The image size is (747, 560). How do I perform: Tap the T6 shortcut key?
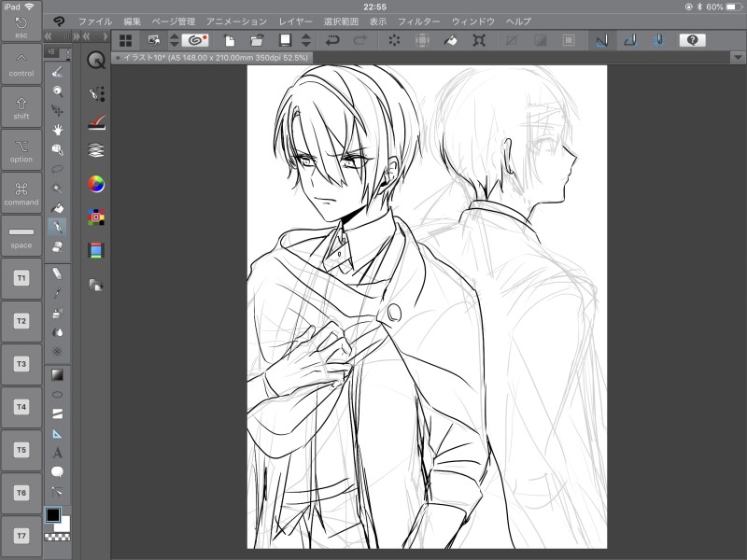click(21, 494)
